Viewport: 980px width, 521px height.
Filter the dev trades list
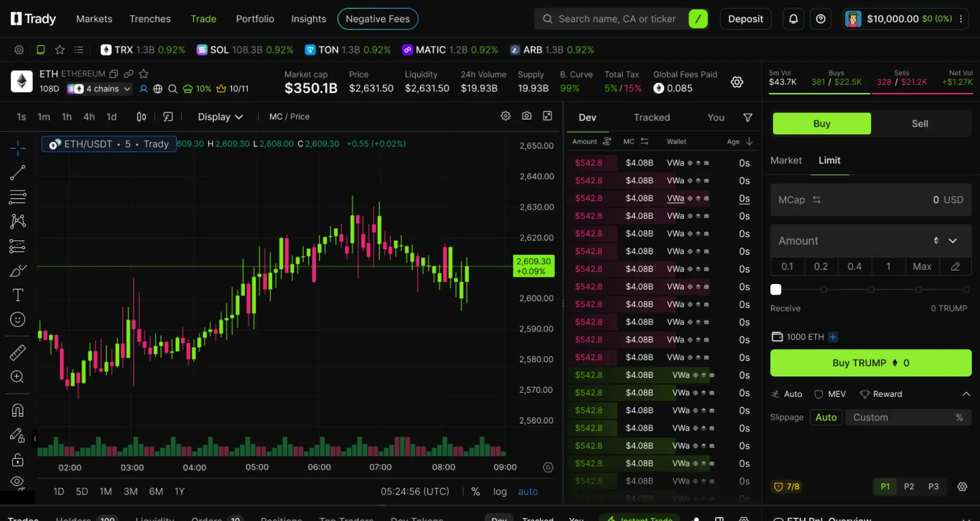[747, 117]
